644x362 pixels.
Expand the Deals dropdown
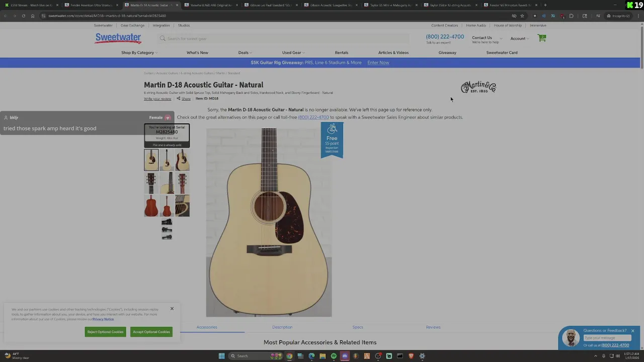tap(245, 52)
